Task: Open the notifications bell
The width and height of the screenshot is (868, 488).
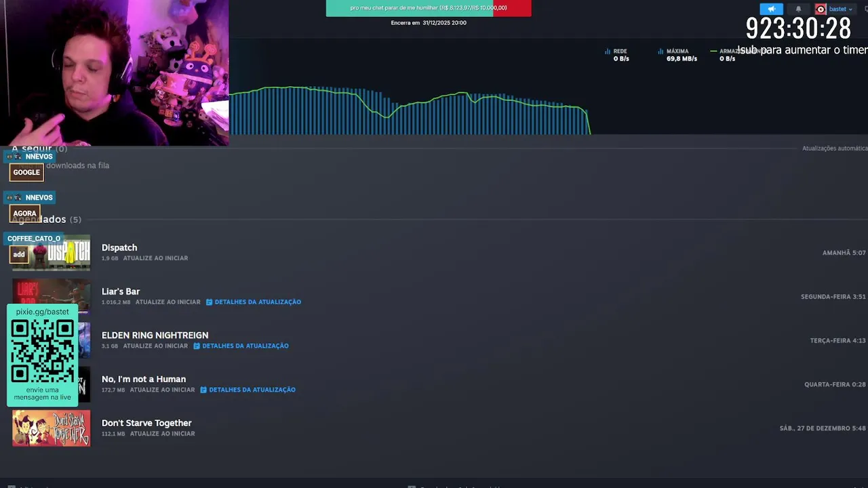Action: pos(798,9)
